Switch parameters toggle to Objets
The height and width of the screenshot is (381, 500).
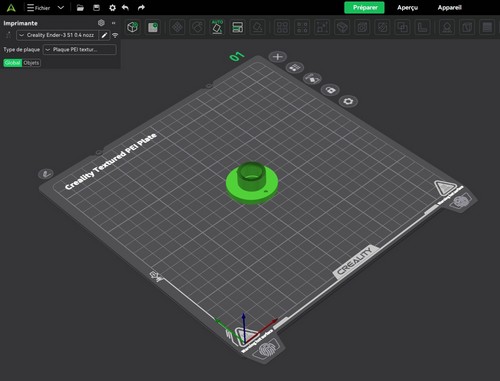click(31, 63)
